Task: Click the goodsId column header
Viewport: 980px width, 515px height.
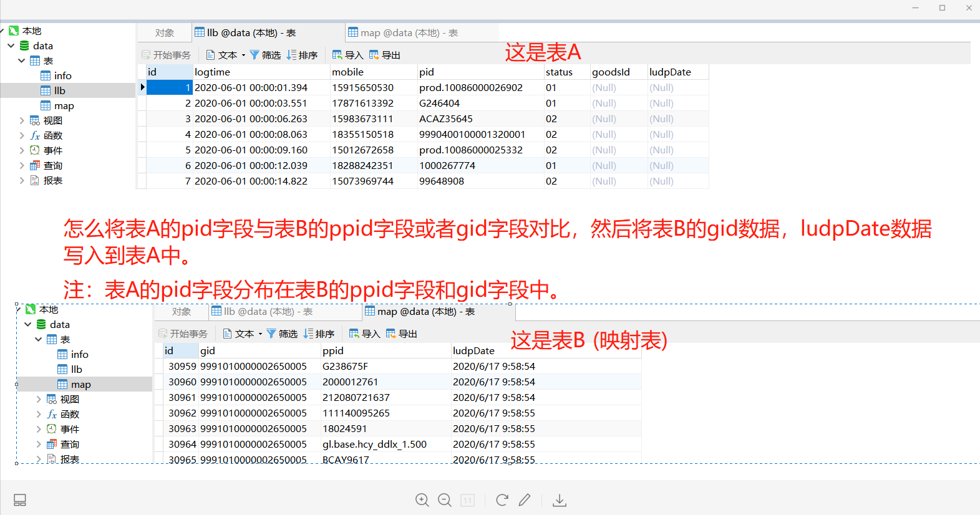Action: (x=619, y=72)
